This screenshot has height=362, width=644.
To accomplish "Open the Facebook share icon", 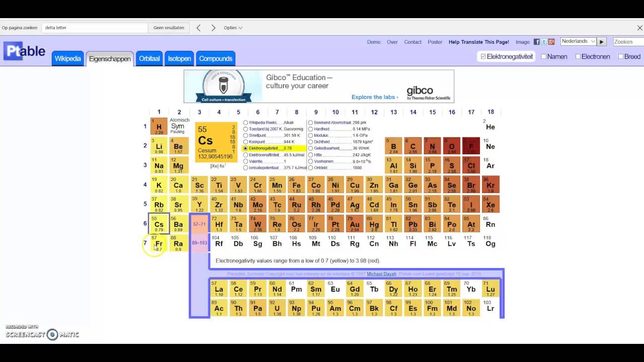I will click(x=537, y=42).
